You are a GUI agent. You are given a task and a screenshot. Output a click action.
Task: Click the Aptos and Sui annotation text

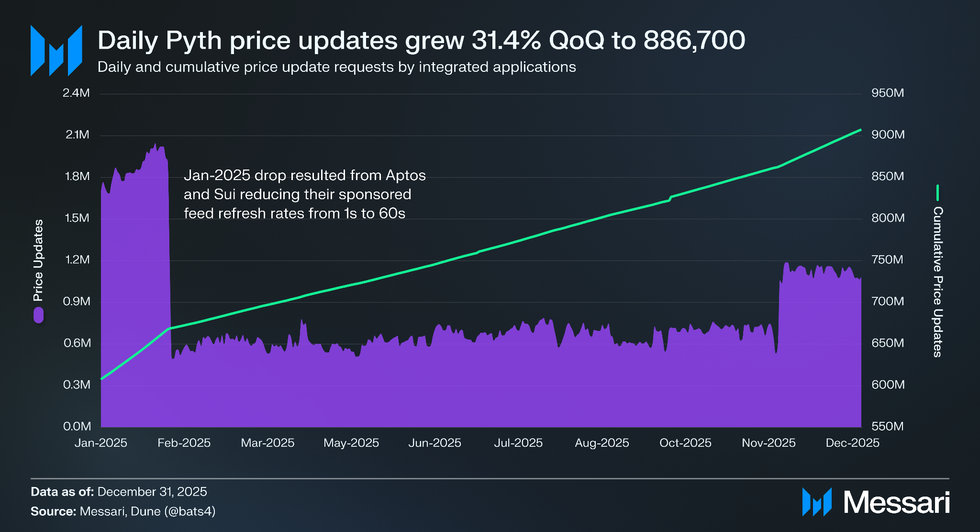[304, 194]
